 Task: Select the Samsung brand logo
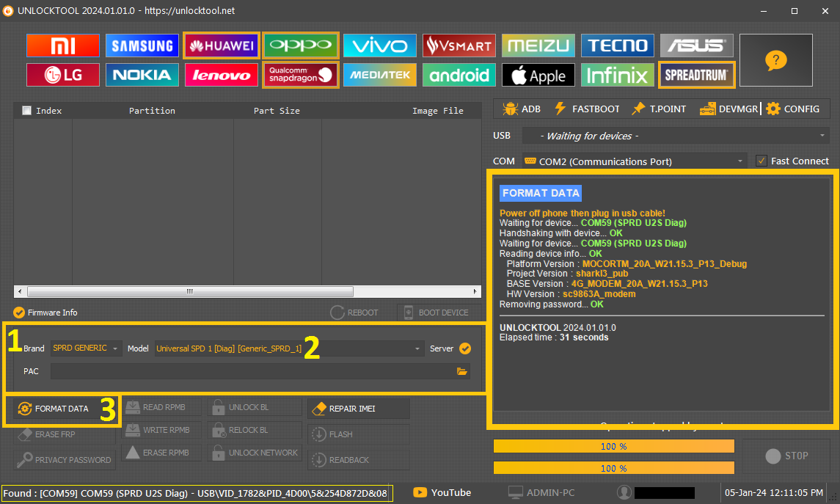(x=142, y=45)
